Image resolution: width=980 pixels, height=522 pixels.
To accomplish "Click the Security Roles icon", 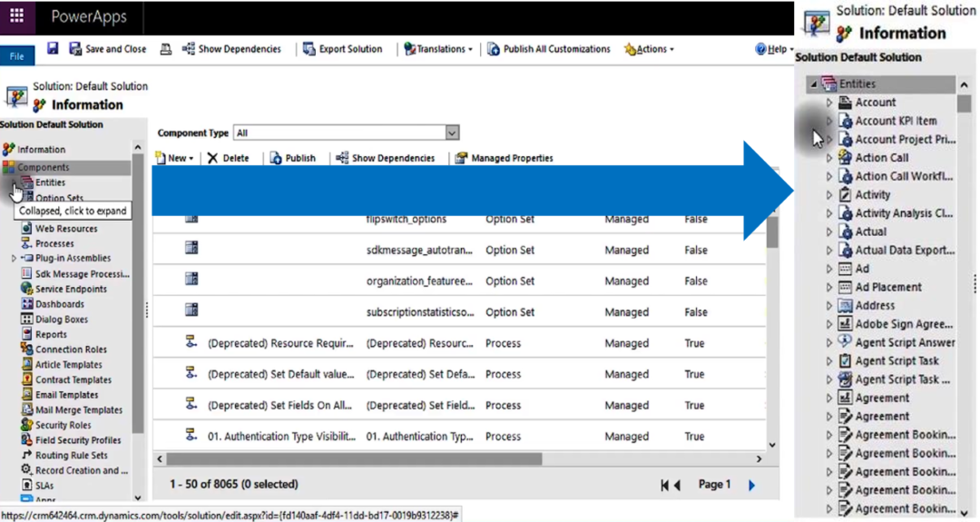I will (26, 425).
